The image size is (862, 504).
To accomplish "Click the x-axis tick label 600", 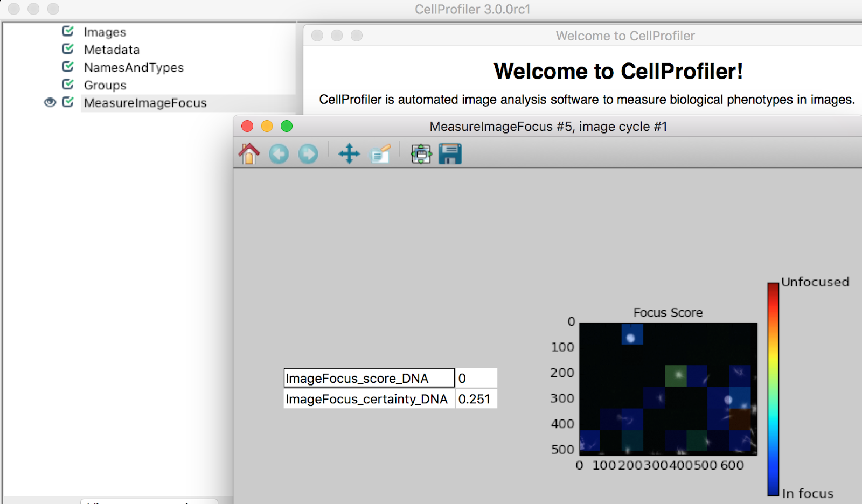I will pyautogui.click(x=732, y=465).
